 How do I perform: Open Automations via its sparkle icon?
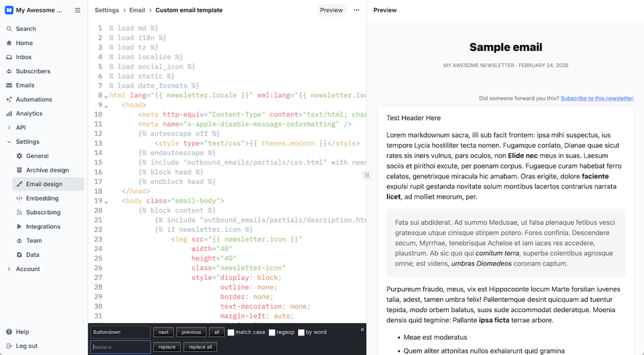[9, 99]
